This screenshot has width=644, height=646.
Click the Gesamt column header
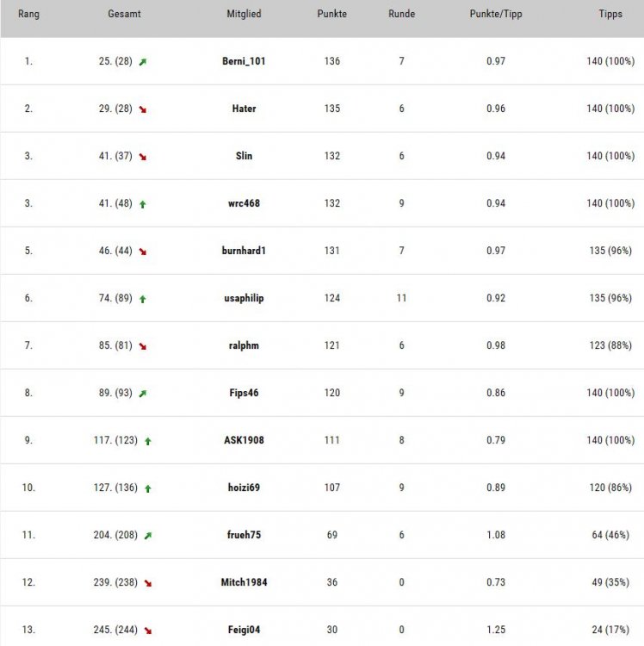tap(124, 14)
